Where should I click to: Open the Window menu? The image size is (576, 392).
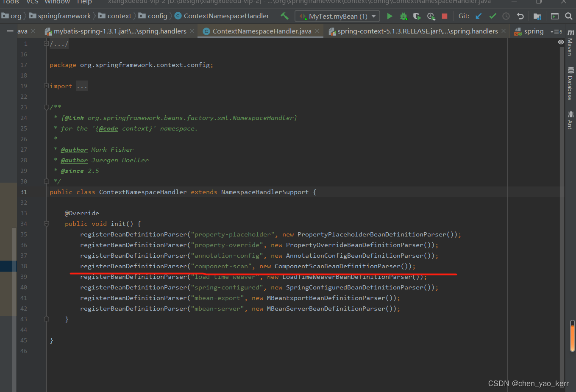(57, 2)
